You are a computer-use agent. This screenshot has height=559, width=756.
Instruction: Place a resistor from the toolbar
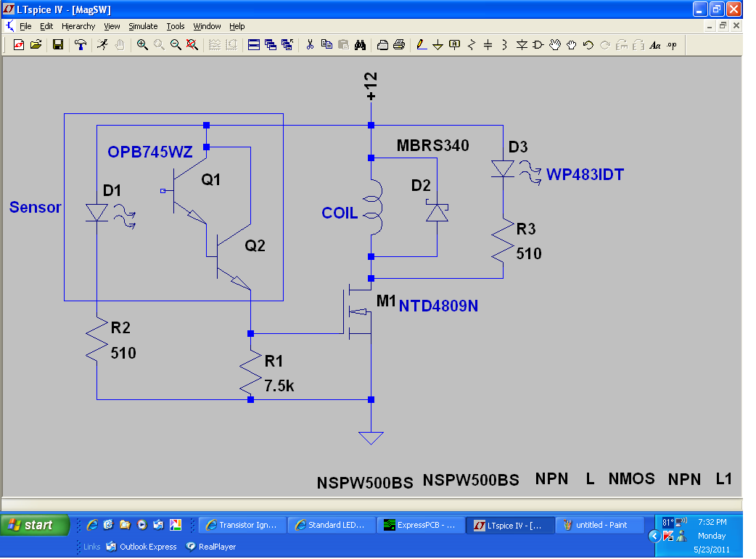(472, 45)
